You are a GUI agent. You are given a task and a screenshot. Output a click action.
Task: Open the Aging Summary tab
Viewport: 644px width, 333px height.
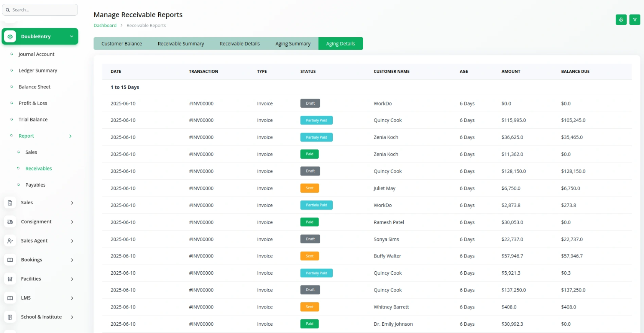pos(293,44)
